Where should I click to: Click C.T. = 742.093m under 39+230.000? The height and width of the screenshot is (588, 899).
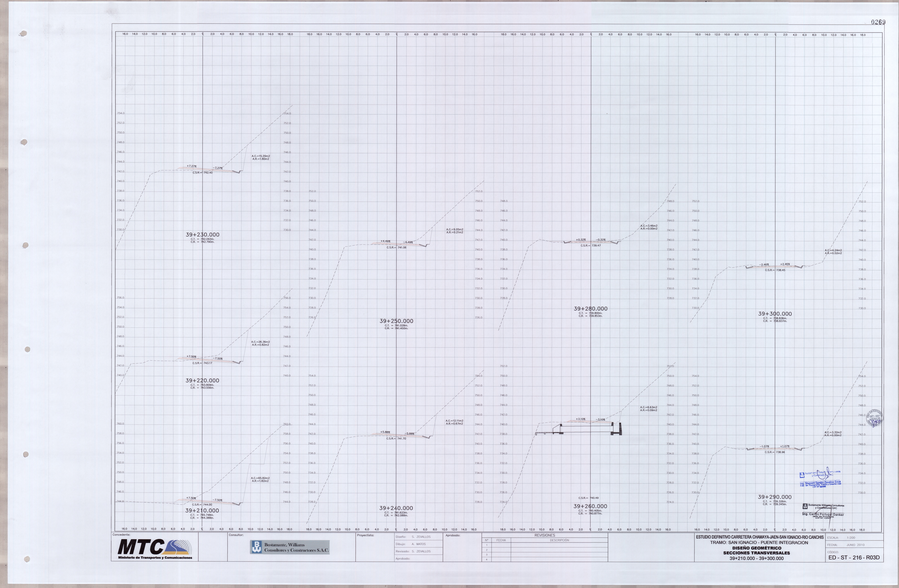[x=202, y=239]
